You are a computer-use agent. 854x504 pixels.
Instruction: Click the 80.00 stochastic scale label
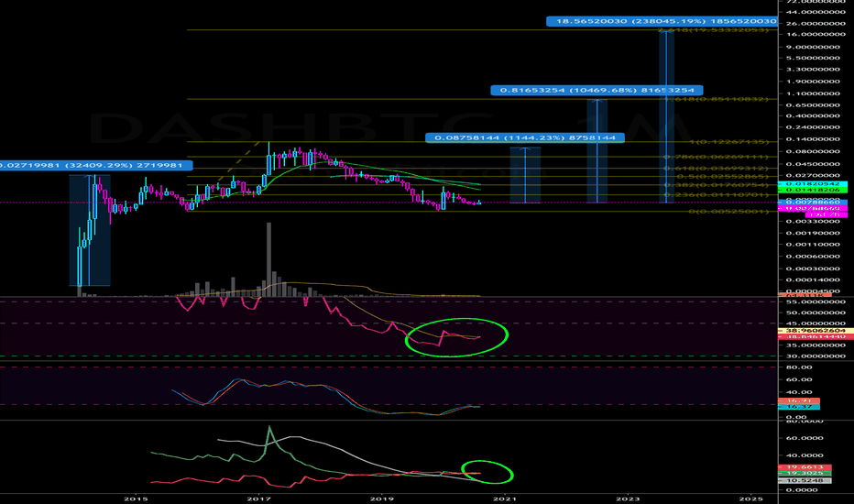799,367
